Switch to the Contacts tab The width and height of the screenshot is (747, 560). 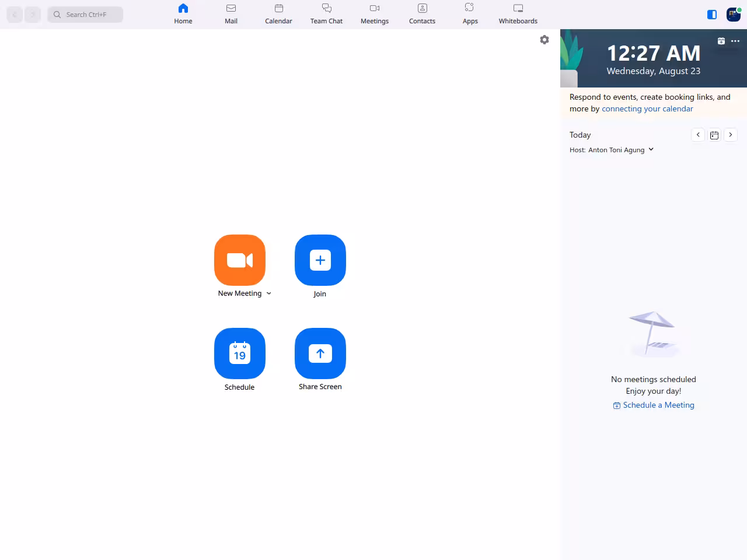[x=423, y=14]
